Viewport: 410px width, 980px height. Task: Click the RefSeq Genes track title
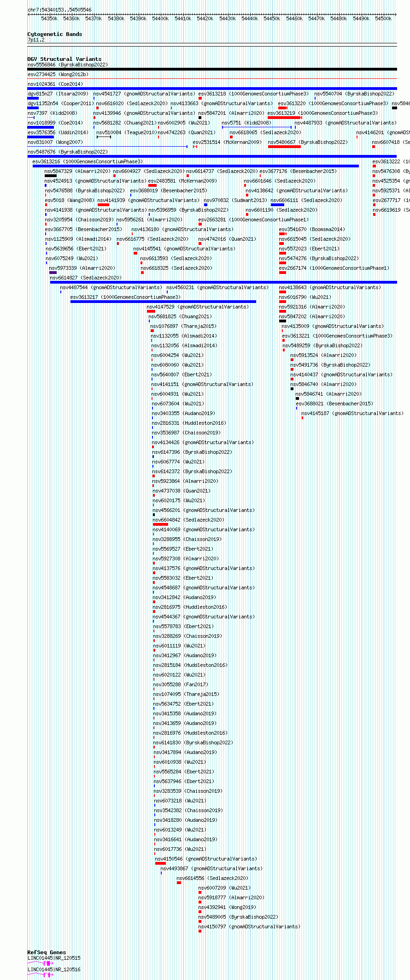(47, 952)
